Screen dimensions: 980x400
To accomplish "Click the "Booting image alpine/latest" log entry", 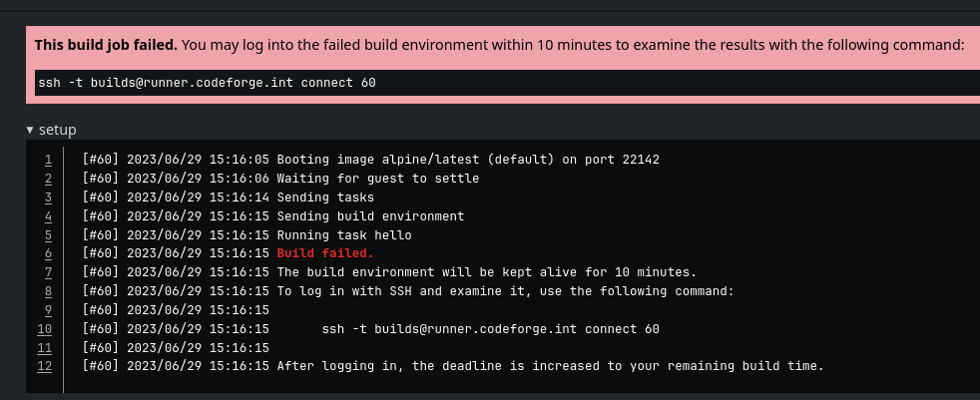I will [467, 160].
